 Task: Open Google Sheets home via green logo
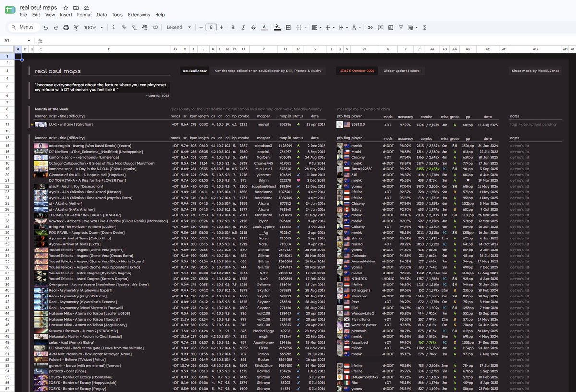pos(10,11)
